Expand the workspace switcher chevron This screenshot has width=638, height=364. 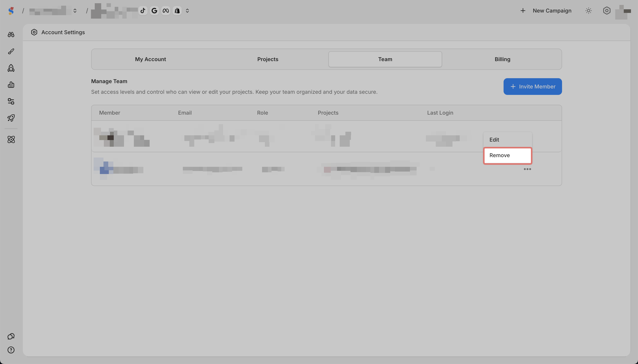(75, 11)
